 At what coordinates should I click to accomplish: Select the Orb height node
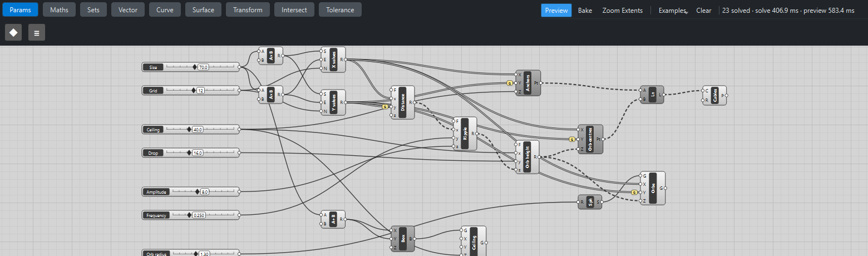click(x=527, y=157)
